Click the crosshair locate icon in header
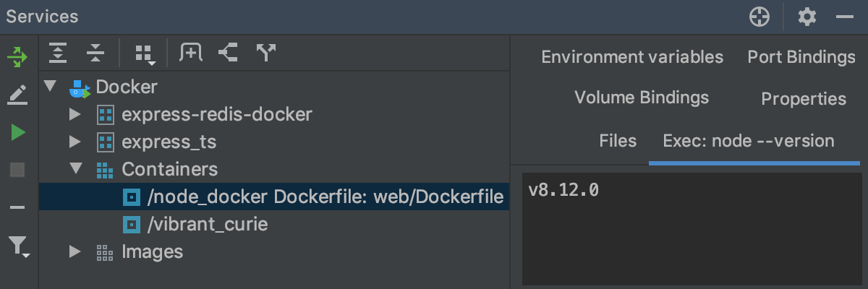 (x=759, y=17)
